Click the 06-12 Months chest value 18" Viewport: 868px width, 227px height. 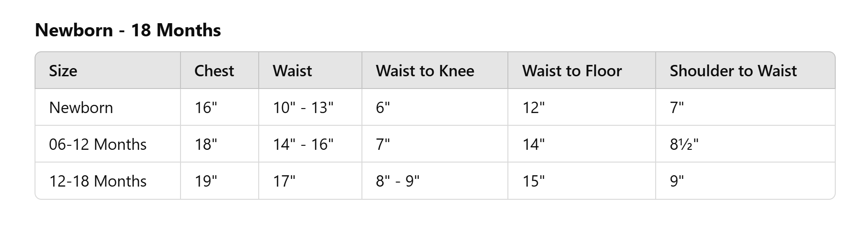[x=206, y=144]
